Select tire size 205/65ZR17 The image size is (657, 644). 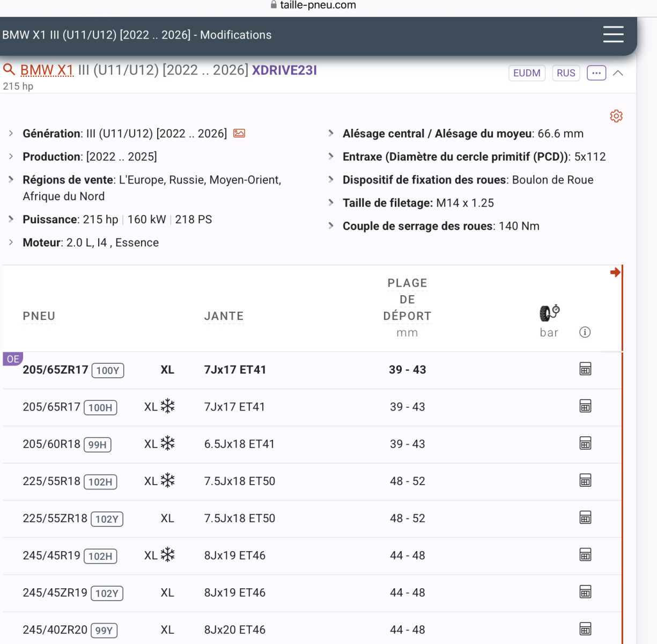[55, 369]
